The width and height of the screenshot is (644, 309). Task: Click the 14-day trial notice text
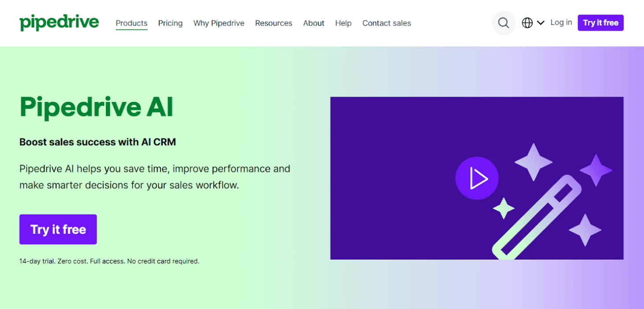pyautogui.click(x=109, y=261)
